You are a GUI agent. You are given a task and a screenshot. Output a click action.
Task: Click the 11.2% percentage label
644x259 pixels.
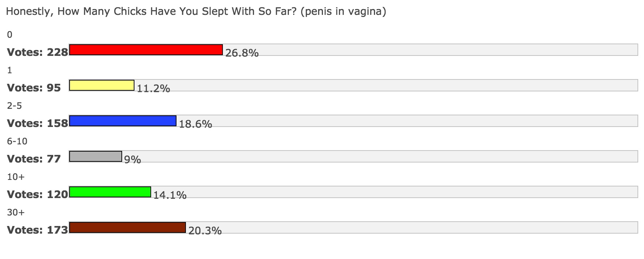tap(153, 89)
